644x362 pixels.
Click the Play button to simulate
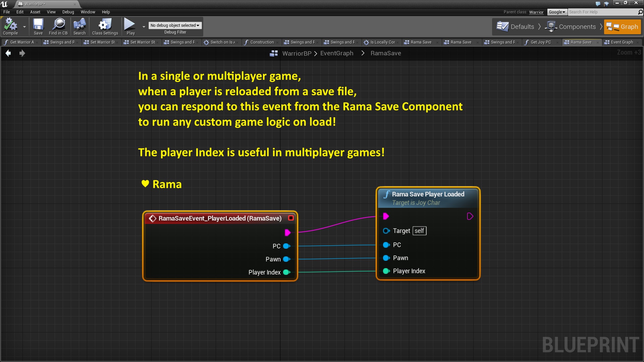tap(130, 25)
